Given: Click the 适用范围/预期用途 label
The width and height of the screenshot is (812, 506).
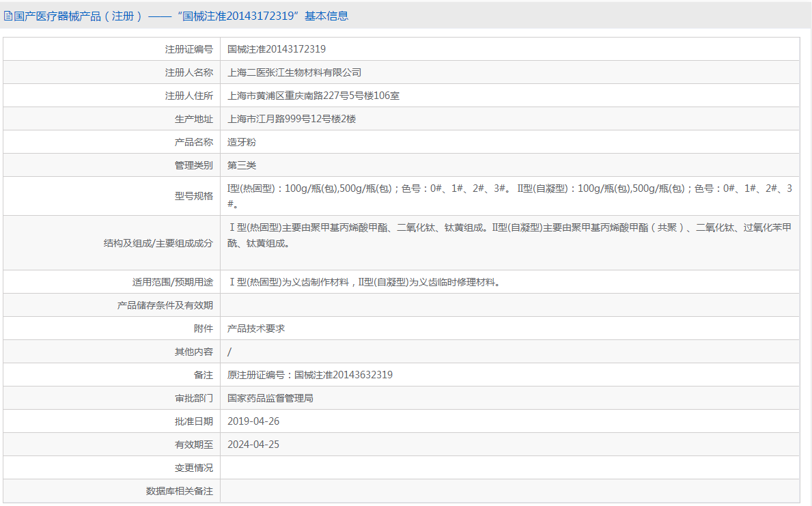Looking at the screenshot, I should pyautogui.click(x=173, y=282).
